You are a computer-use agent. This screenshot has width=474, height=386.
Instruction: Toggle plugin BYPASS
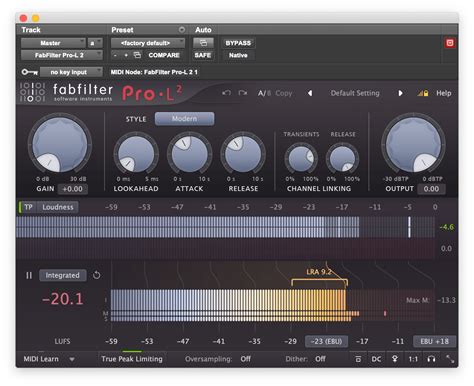coord(238,43)
